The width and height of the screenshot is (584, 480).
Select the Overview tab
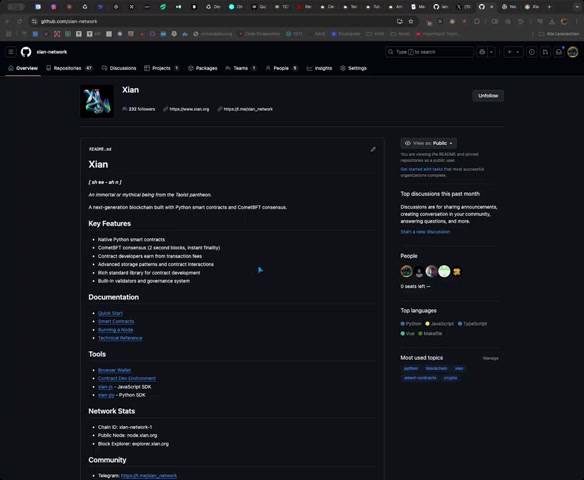[23, 68]
